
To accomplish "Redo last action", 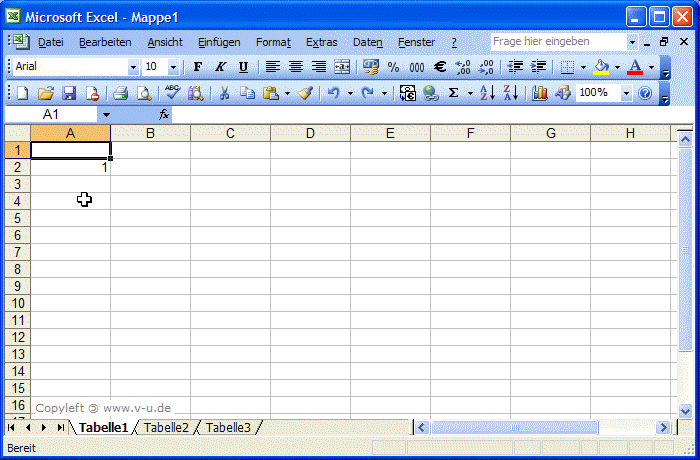I will [x=367, y=93].
